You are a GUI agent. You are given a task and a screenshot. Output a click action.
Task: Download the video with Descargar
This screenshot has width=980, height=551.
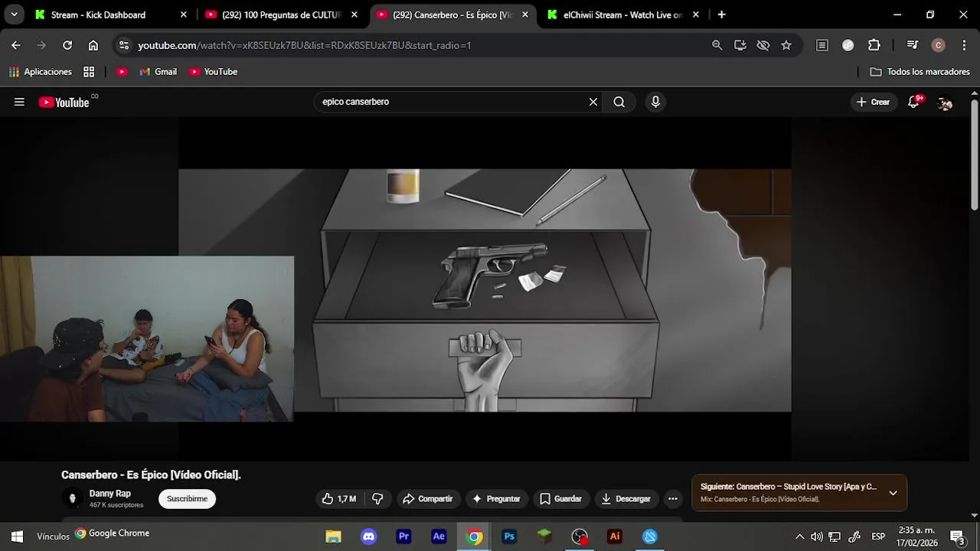click(626, 499)
